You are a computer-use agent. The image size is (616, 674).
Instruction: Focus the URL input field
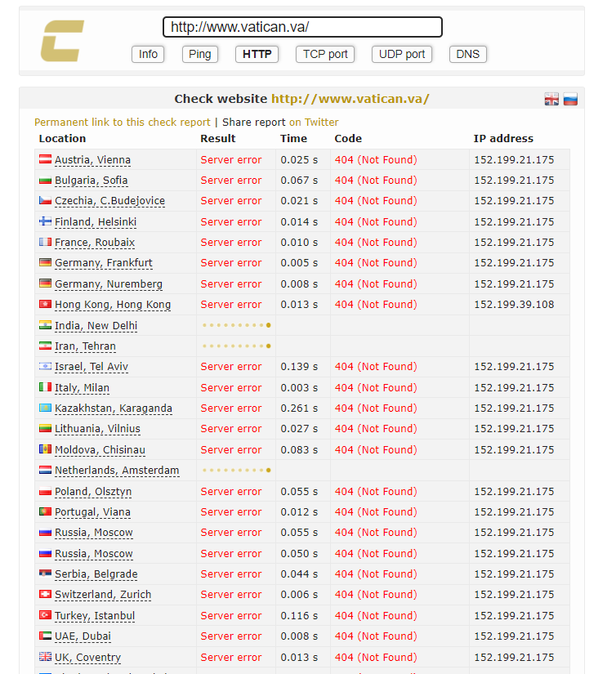(302, 27)
